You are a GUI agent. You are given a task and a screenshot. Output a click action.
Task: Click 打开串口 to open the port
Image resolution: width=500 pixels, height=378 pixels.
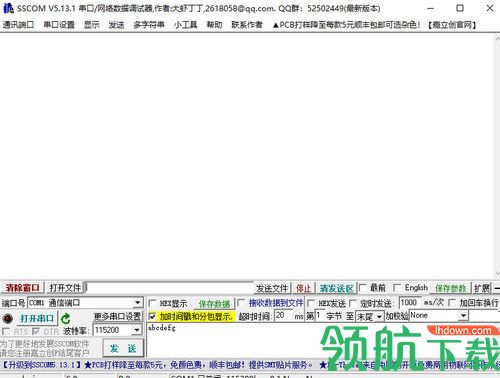(x=36, y=318)
